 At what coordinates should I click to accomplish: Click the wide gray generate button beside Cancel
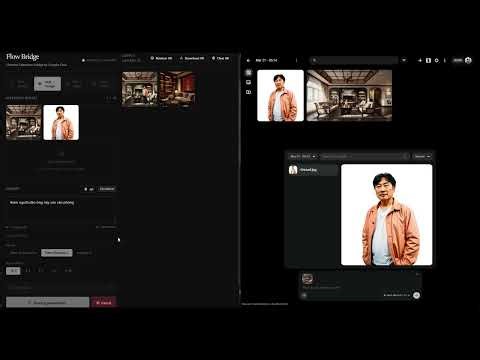[48, 303]
